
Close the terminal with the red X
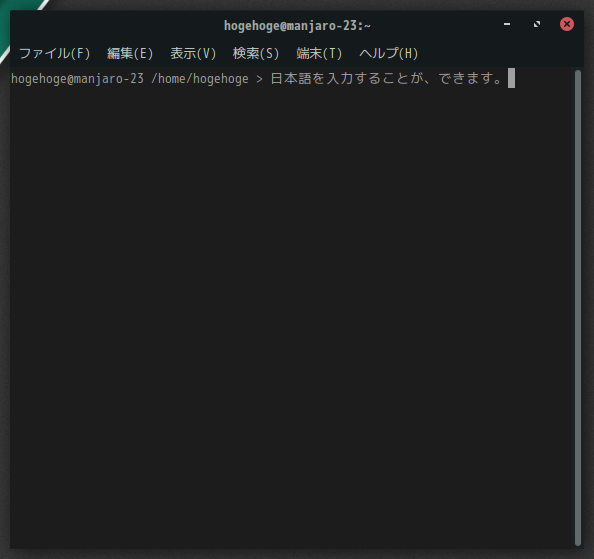[x=567, y=24]
